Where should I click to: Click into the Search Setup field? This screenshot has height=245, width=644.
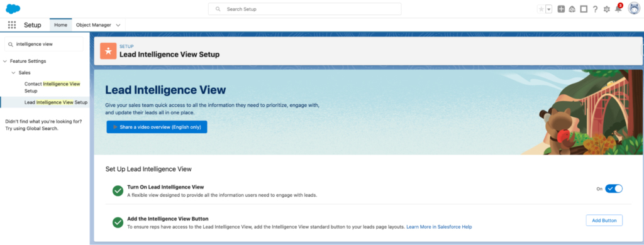[305, 9]
